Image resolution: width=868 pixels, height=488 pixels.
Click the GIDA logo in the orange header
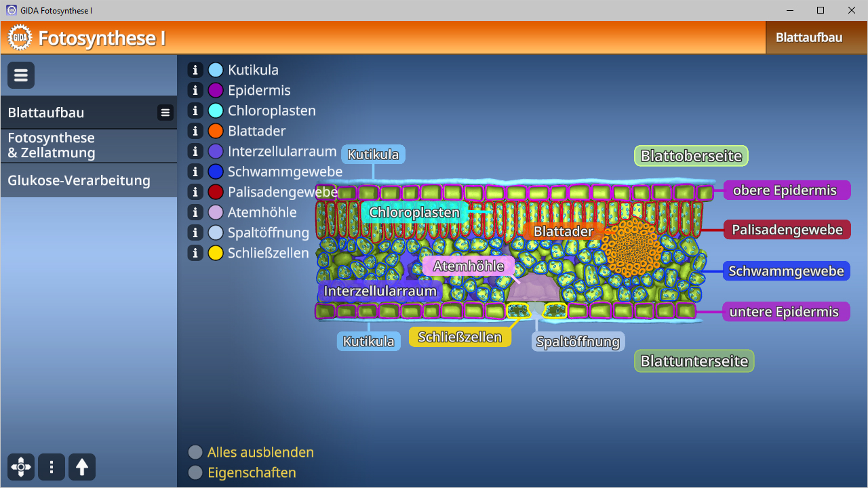point(20,37)
